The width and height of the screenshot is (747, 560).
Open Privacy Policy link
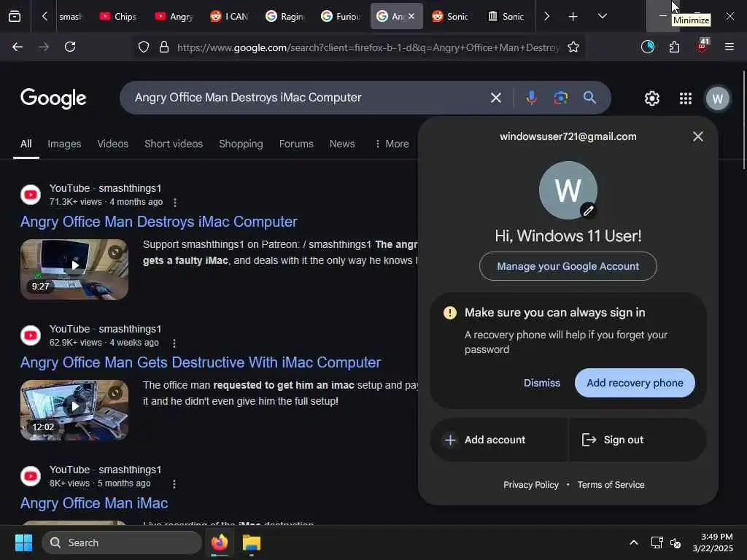point(531,485)
